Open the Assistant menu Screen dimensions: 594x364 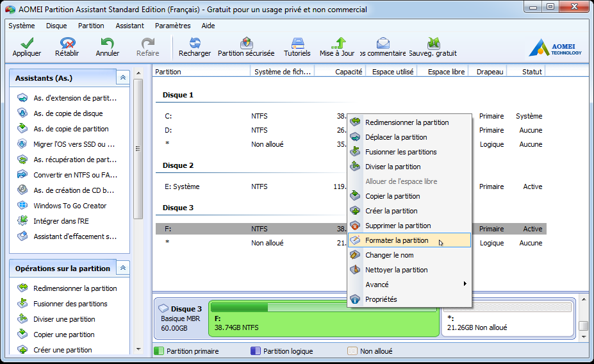pyautogui.click(x=130, y=26)
